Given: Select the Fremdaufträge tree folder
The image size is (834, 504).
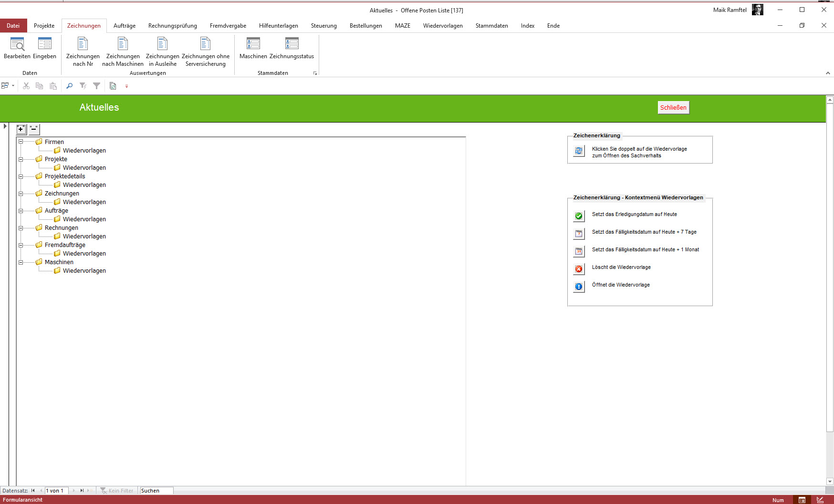Looking at the screenshot, I should (65, 245).
